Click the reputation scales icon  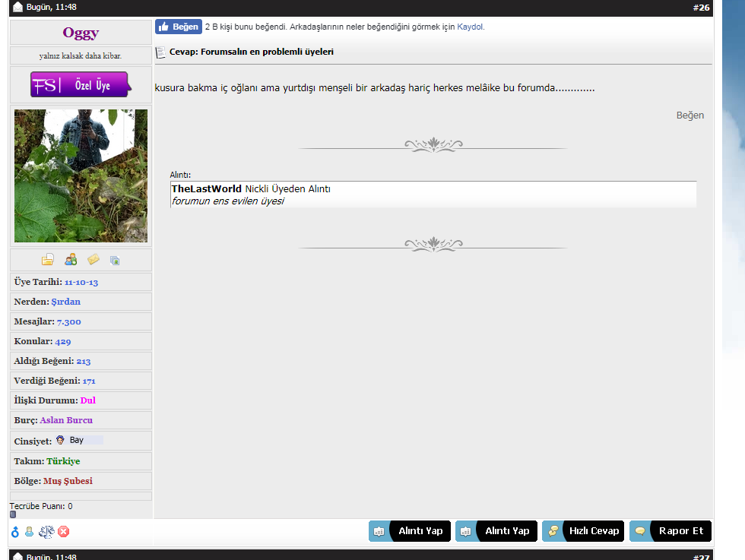coord(46,531)
